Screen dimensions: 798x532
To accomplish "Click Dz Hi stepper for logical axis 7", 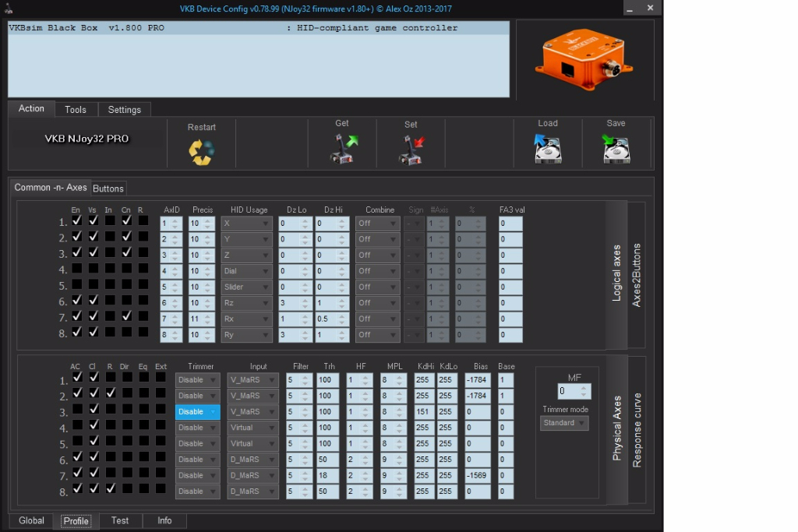I will 331,319.
